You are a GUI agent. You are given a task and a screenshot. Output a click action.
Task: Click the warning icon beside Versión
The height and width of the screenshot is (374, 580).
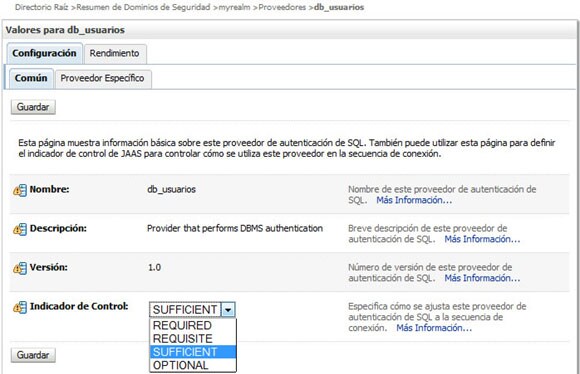coord(20,268)
